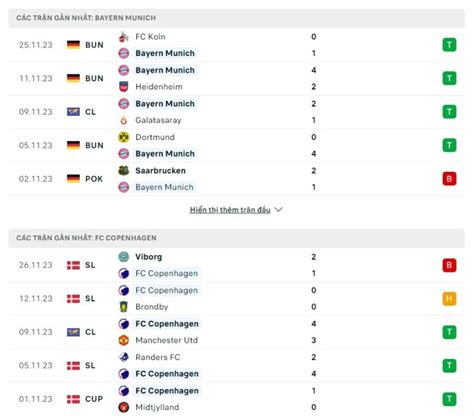Open the Saarbrucken team name link
The width and height of the screenshot is (474, 416).
pyautogui.click(x=160, y=171)
